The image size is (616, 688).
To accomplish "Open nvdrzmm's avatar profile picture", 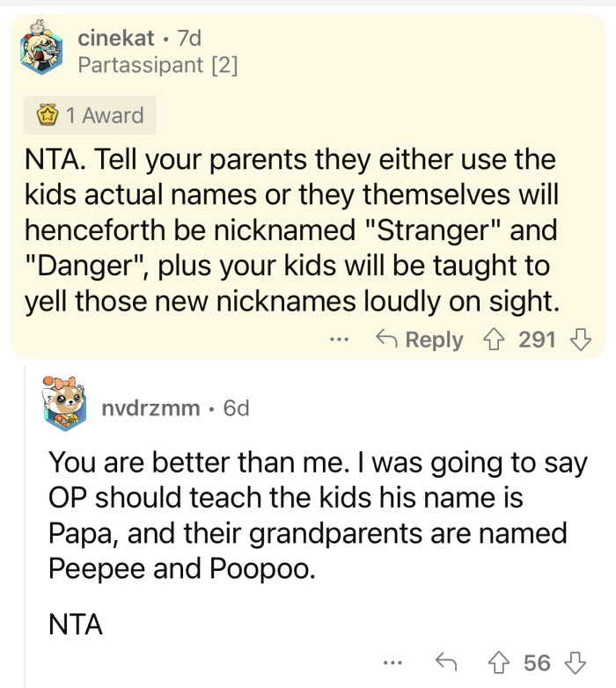I will [63, 407].
